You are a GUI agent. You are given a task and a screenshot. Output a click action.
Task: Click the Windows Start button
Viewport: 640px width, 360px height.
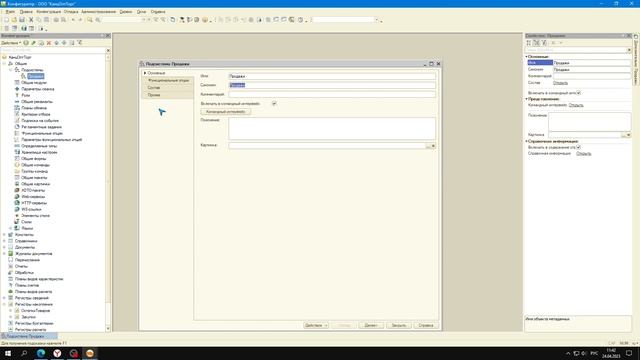pyautogui.click(x=8, y=353)
